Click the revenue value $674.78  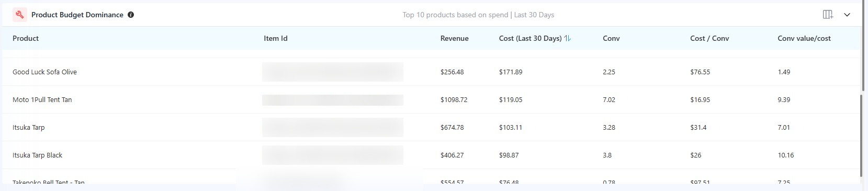[x=452, y=127]
